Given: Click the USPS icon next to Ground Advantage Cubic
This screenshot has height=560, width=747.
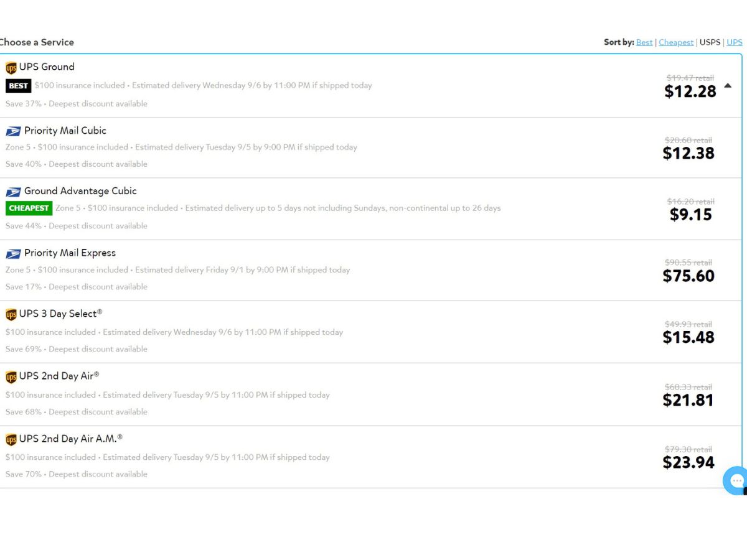Looking at the screenshot, I should click(13, 192).
